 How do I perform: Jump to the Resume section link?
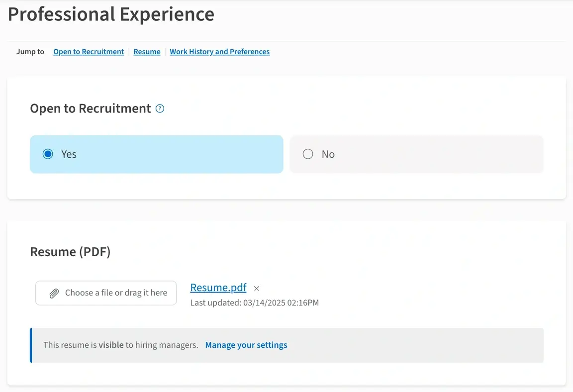(x=147, y=52)
